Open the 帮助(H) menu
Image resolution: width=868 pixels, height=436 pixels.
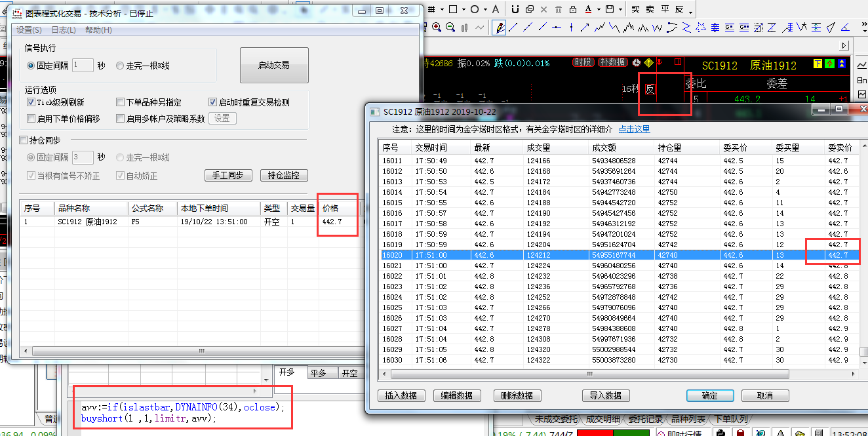[x=98, y=30]
